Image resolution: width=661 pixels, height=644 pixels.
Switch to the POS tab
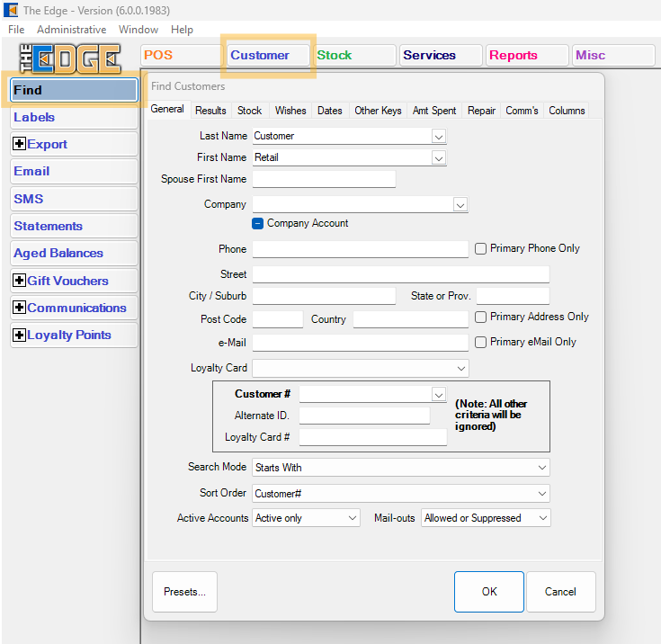[181, 55]
